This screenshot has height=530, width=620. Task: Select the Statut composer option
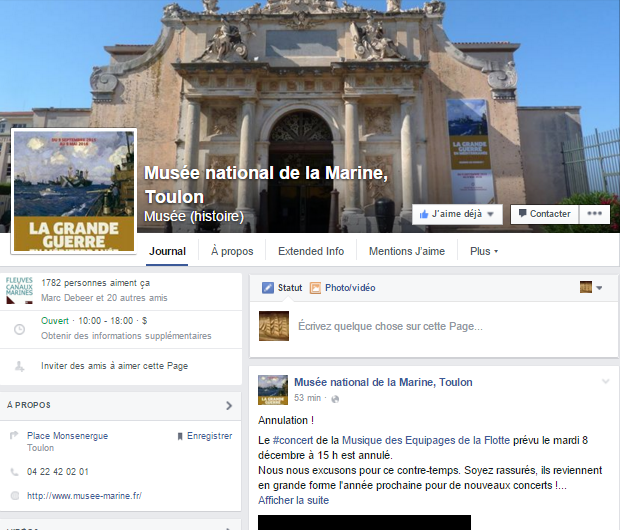click(282, 288)
